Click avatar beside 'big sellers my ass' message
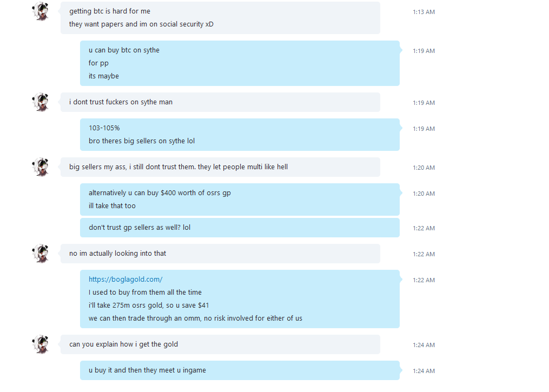 coord(41,167)
